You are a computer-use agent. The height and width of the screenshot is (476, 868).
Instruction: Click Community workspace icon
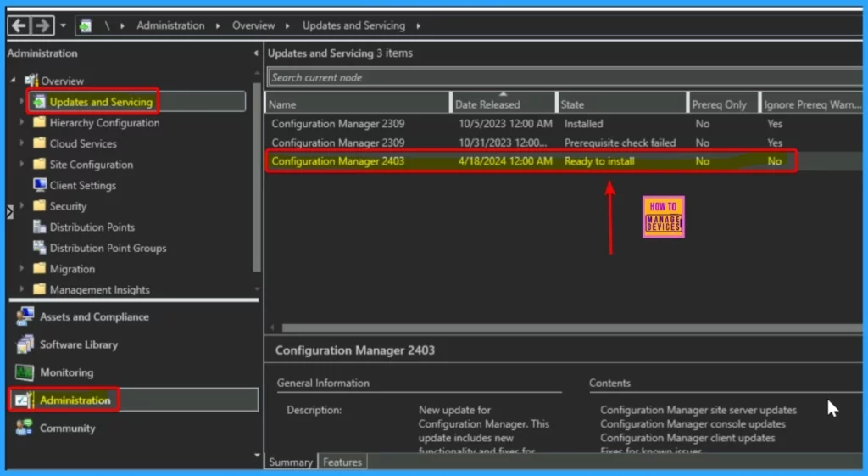[25, 428]
